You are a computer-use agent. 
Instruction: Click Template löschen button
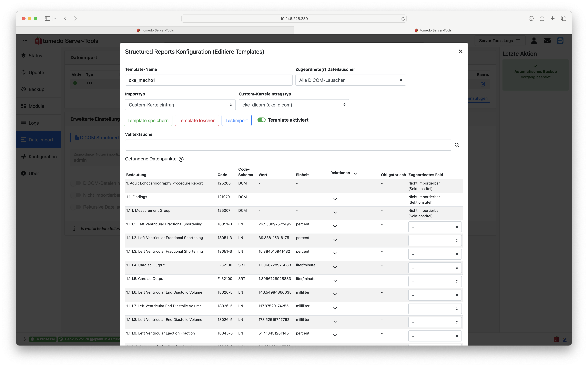(197, 120)
